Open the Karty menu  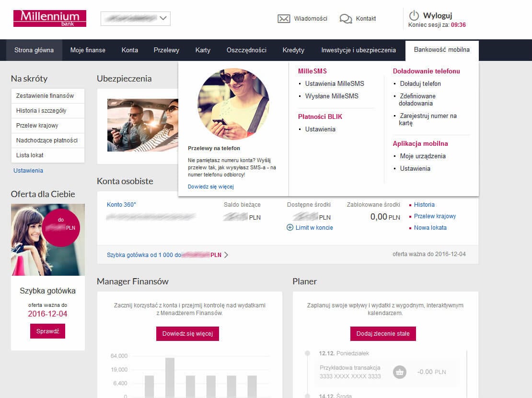click(203, 50)
